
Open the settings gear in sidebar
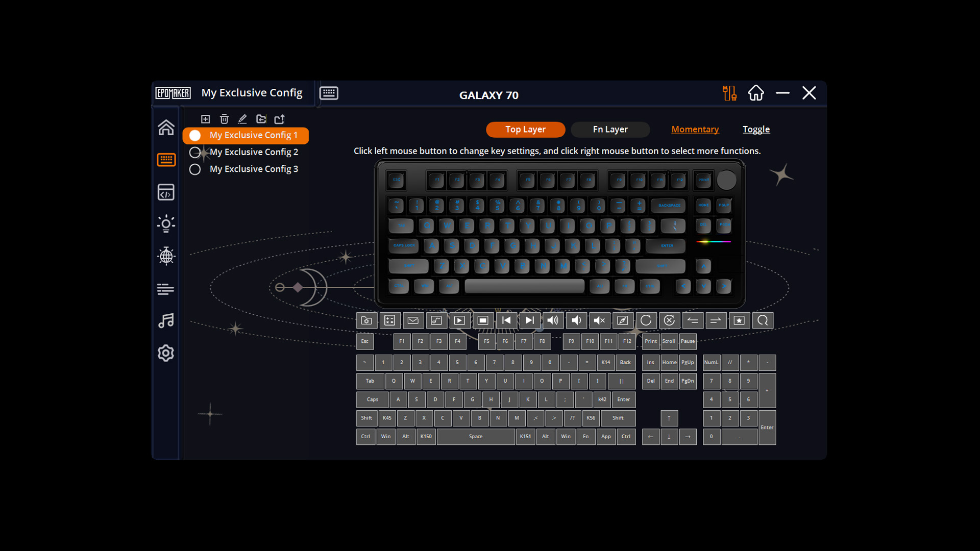166,353
